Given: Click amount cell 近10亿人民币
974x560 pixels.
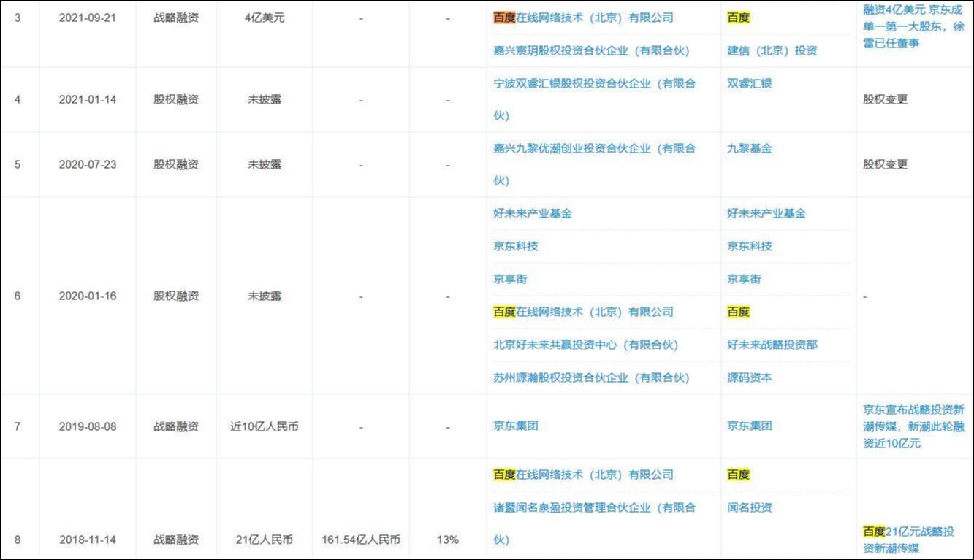Looking at the screenshot, I should tap(265, 426).
